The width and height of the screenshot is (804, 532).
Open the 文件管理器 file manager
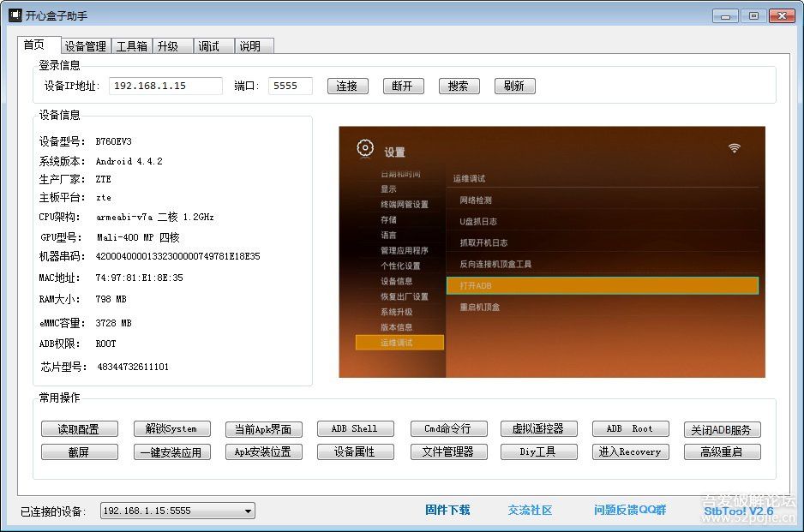coord(447,452)
